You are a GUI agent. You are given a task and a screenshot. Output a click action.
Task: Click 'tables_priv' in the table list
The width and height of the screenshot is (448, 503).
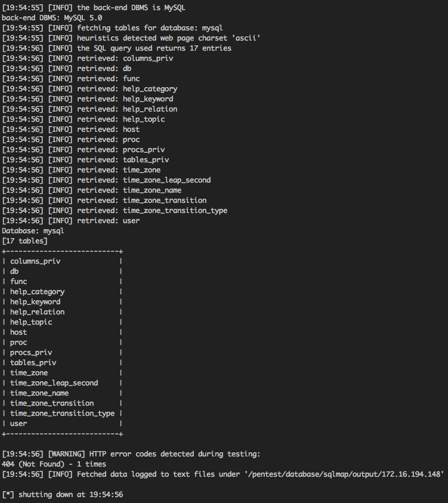point(33,363)
